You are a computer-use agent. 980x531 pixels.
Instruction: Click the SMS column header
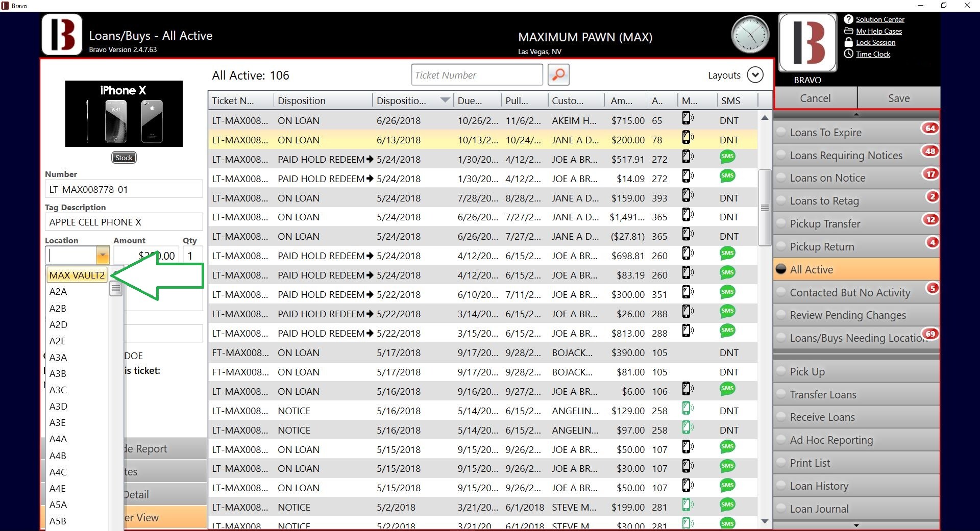pyautogui.click(x=737, y=100)
